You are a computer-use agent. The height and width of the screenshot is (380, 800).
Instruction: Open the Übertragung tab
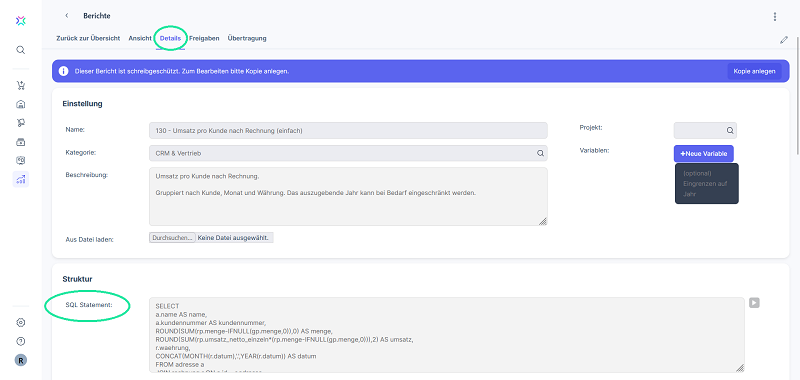point(247,38)
